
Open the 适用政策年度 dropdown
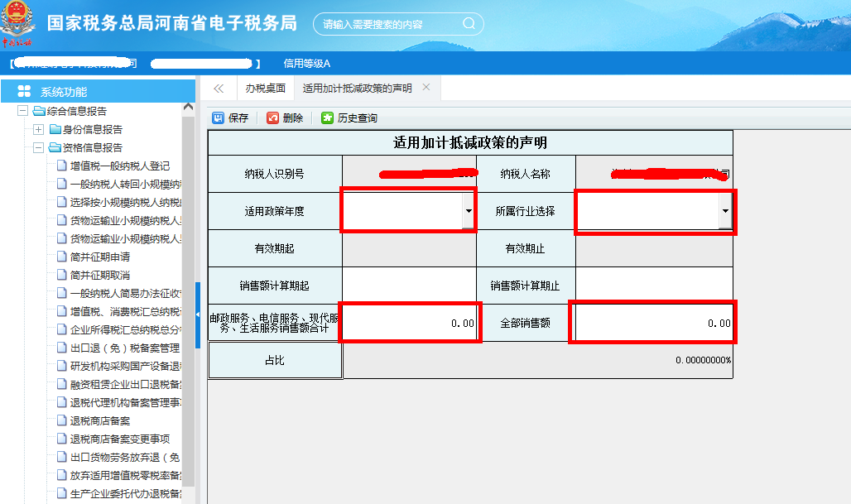click(x=469, y=212)
